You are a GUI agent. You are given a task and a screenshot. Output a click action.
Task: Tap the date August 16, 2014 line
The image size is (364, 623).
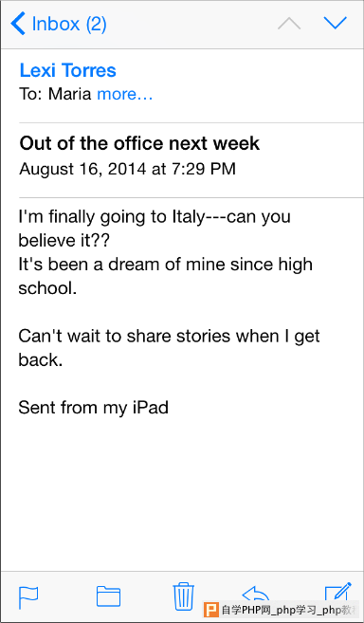tap(128, 169)
